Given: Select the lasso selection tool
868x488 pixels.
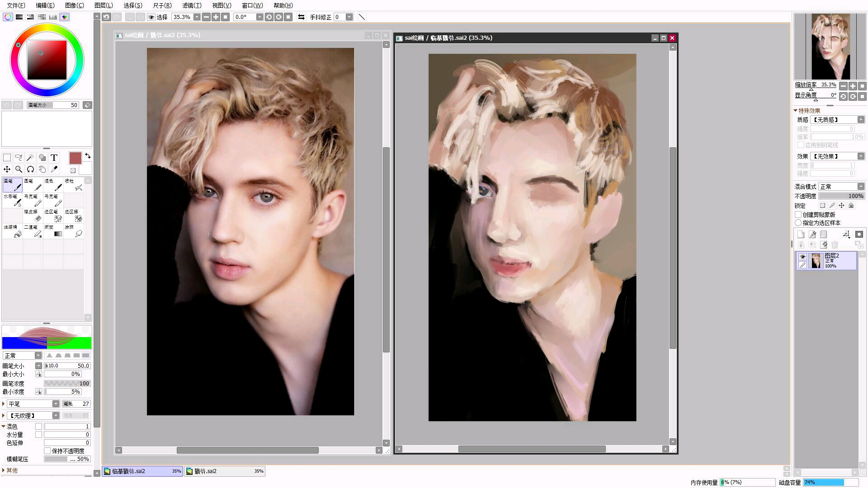Looking at the screenshot, I should coord(19,157).
